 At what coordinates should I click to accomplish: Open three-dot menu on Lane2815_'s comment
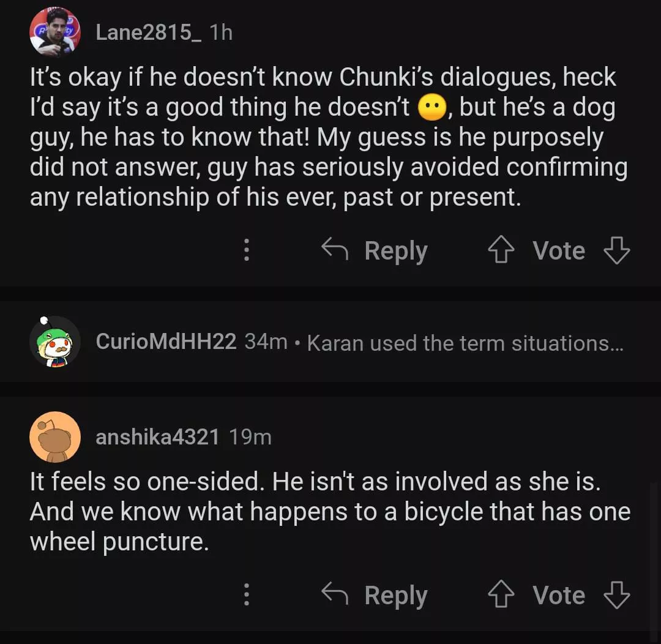[x=247, y=251]
